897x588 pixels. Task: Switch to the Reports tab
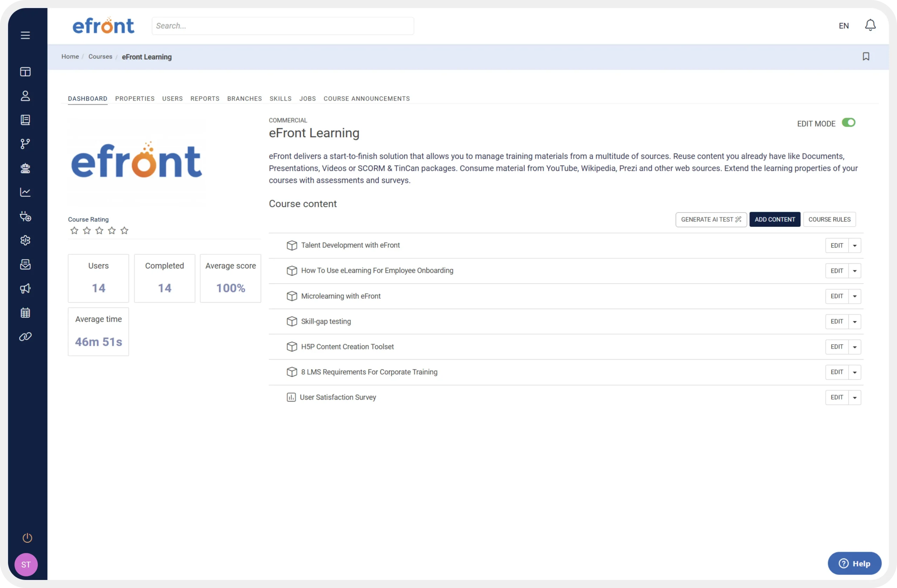click(x=205, y=99)
